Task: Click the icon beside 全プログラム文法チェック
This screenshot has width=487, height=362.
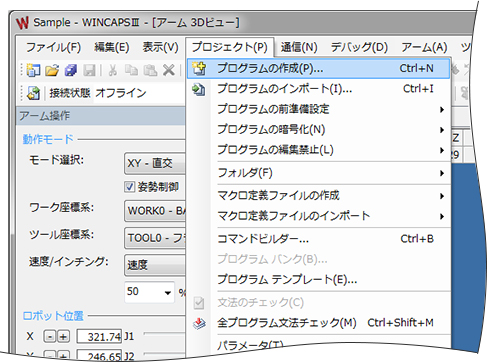Action: pyautogui.click(x=199, y=323)
